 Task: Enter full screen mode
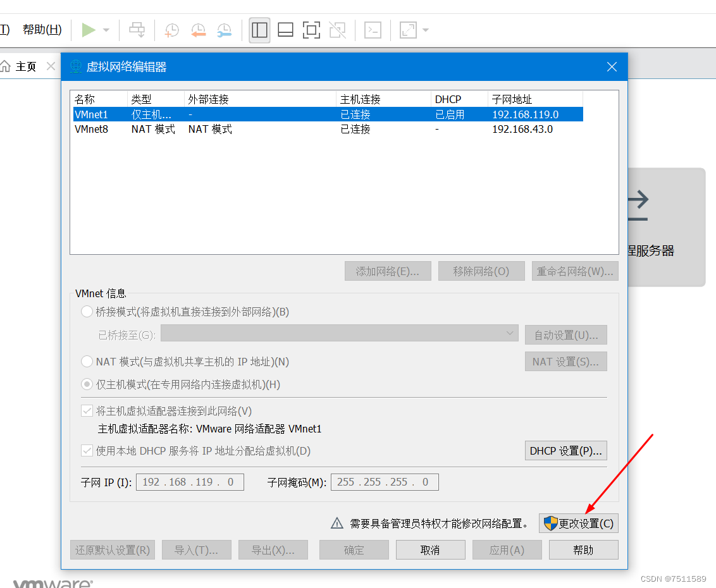[311, 30]
